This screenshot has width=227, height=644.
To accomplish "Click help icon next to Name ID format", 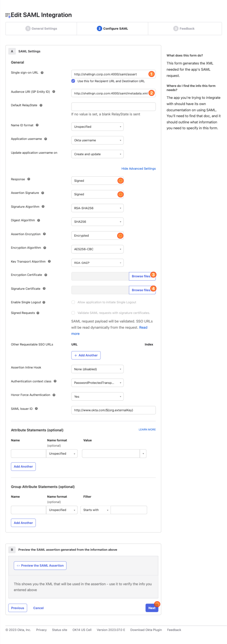I will click(37, 125).
